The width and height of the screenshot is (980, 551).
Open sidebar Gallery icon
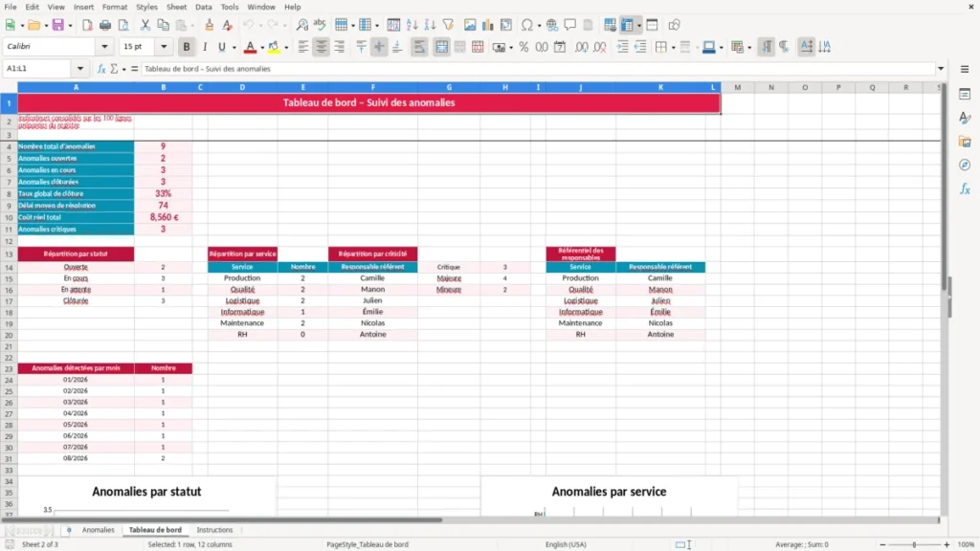(x=965, y=142)
